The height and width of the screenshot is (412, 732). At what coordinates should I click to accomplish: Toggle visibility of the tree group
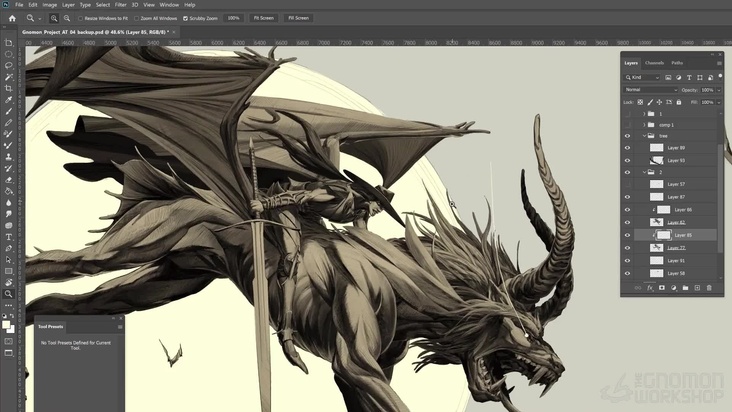pyautogui.click(x=627, y=136)
